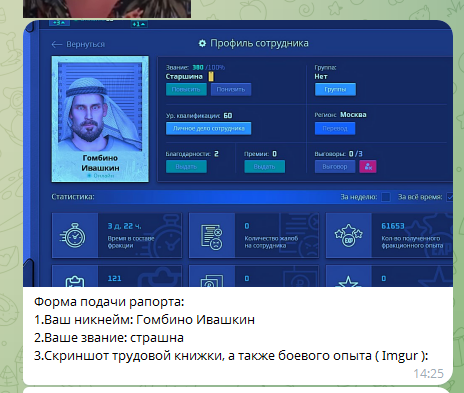Image resolution: width=464 pixels, height=393 pixels.
Task: Click the message timestamp 14:25
Action: [x=428, y=374]
